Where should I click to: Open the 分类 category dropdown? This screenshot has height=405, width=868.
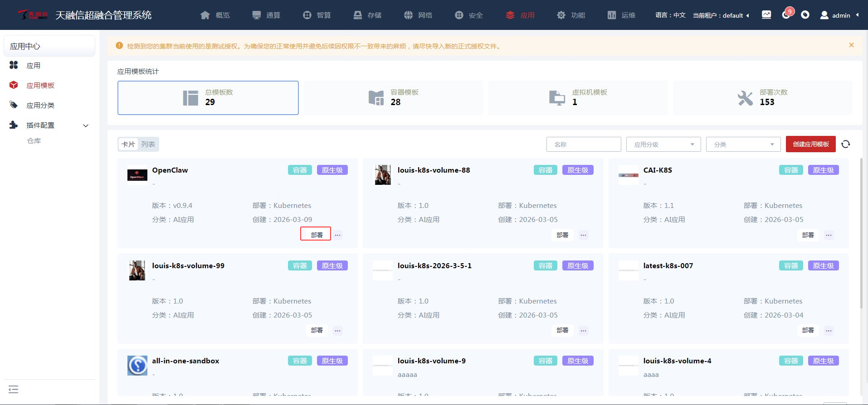743,145
